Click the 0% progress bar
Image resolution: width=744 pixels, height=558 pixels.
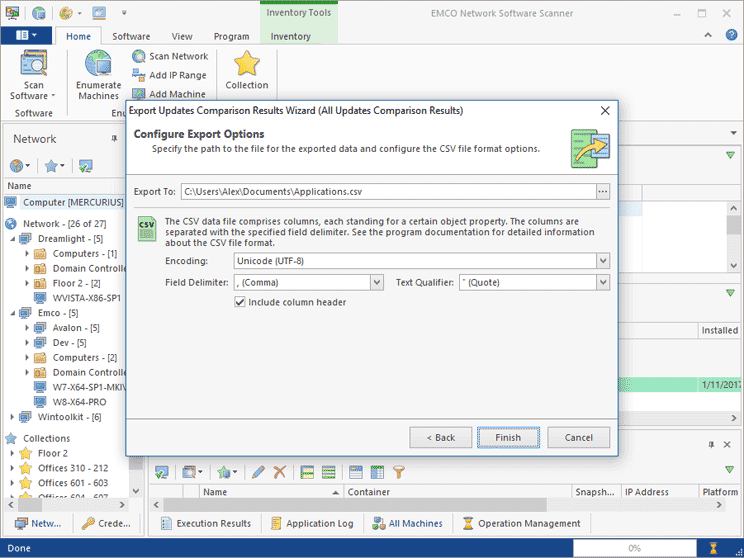tap(634, 548)
